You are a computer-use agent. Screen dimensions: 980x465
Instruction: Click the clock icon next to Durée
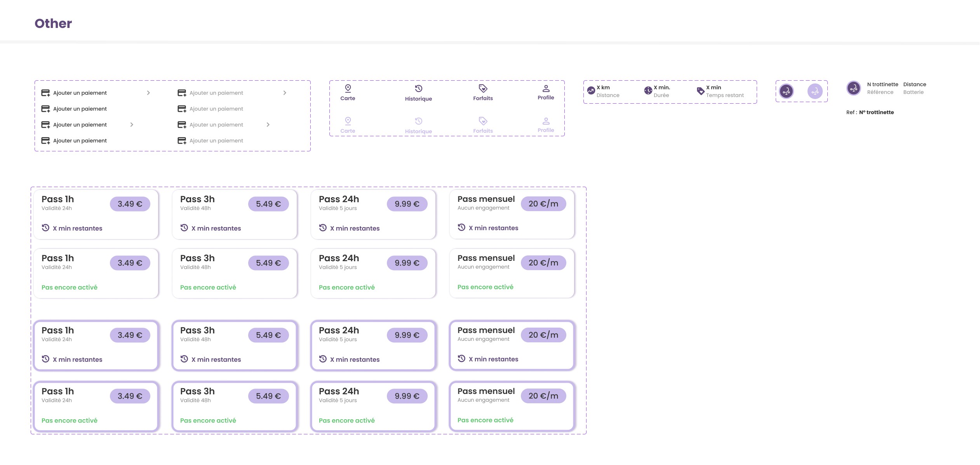648,91
